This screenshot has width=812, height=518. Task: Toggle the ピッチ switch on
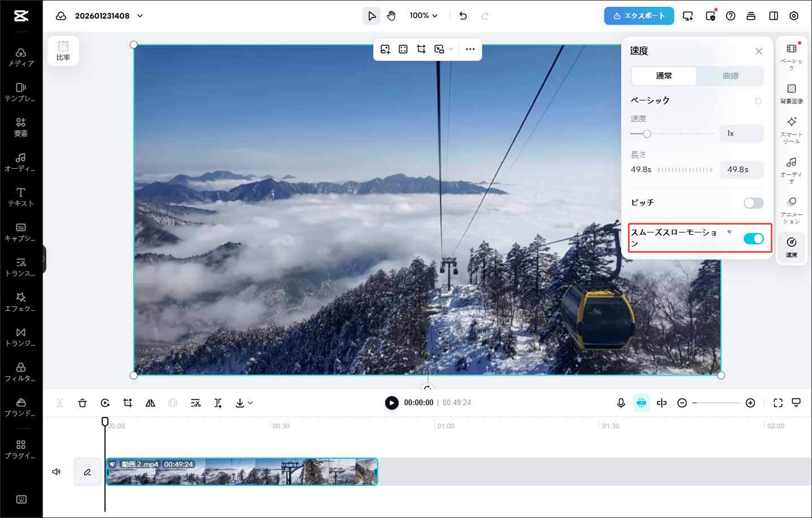754,203
